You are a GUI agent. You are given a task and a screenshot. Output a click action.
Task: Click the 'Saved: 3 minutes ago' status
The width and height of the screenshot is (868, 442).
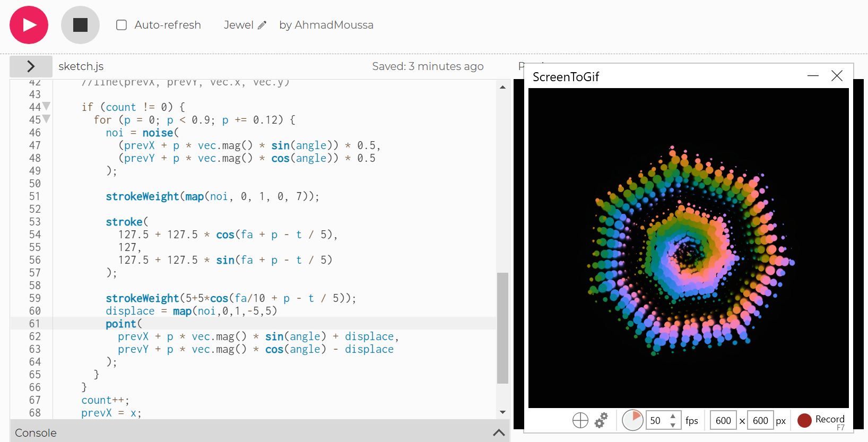428,66
